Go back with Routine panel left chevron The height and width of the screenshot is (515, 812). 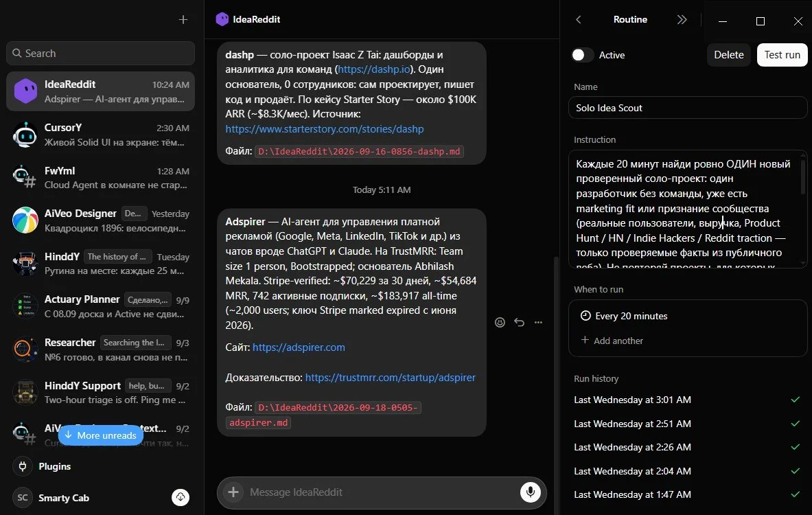(579, 20)
